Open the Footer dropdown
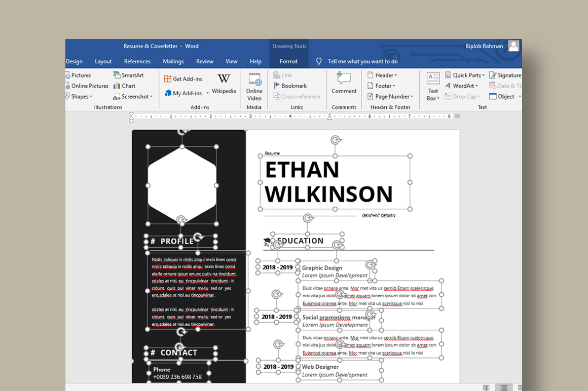This screenshot has width=588, height=391. (x=381, y=86)
